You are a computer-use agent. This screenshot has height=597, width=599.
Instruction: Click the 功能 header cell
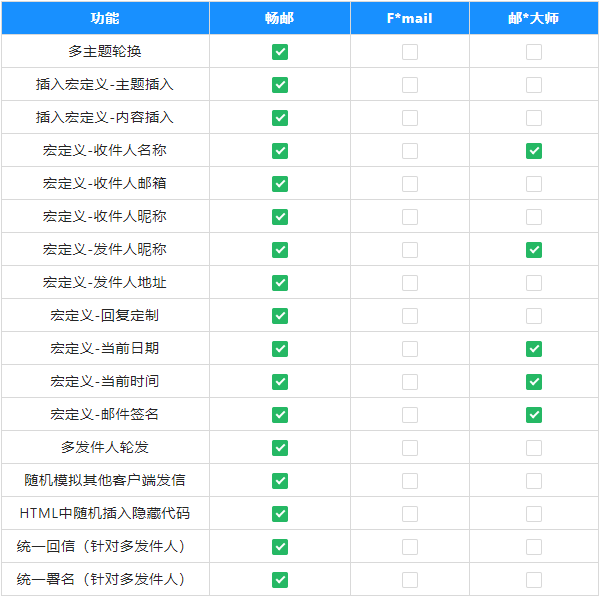[105, 18]
